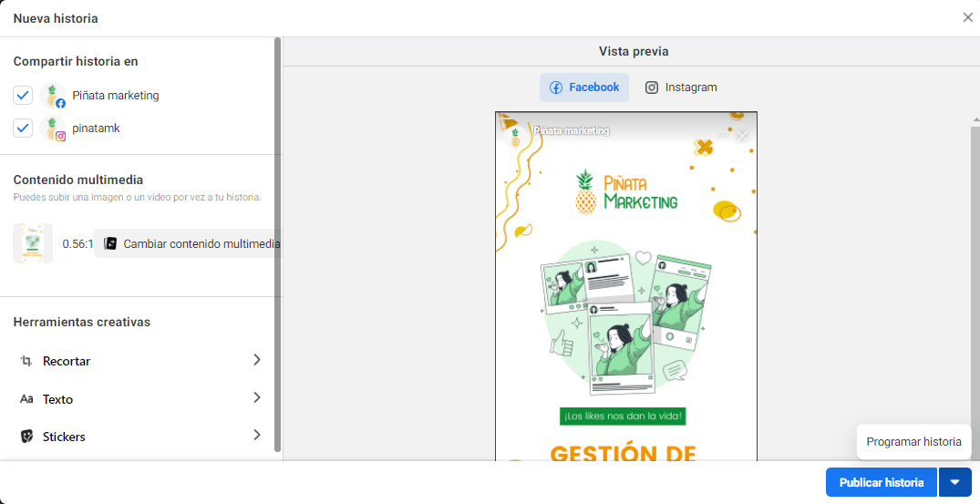Choose Programar historia option
This screenshot has height=504, width=980.
click(x=913, y=442)
